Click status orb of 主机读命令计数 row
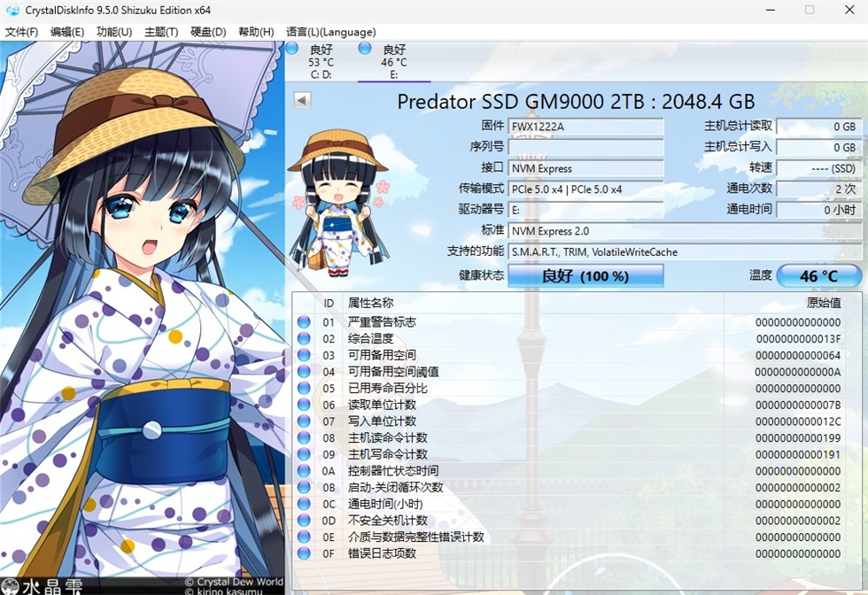This screenshot has height=595, width=868. [303, 437]
